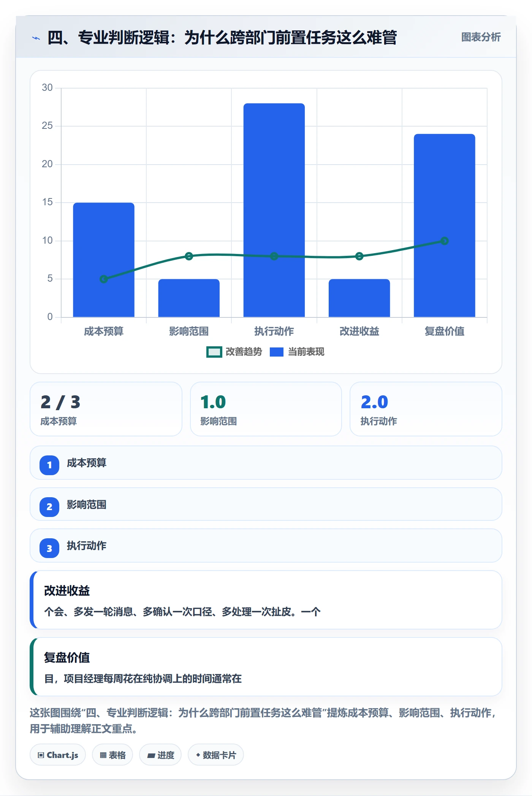Click the 改进收益 bar in chart
This screenshot has width=532, height=796.
coord(359,298)
